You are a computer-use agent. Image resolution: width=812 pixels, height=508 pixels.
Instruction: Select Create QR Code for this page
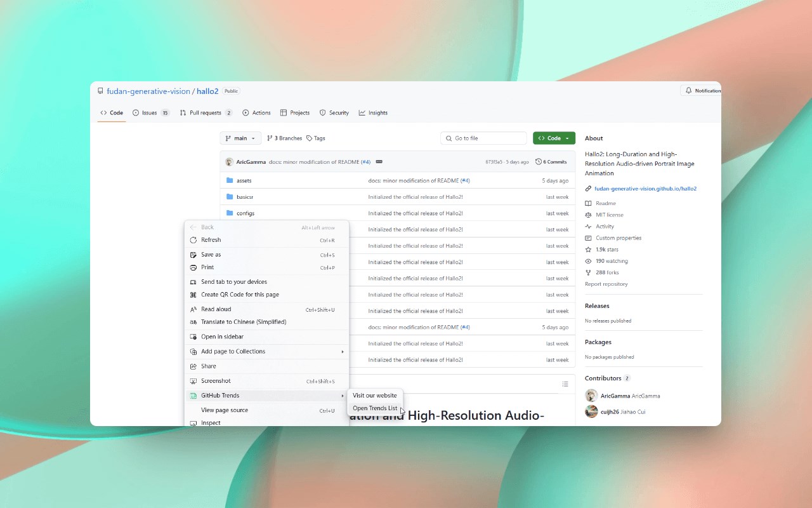pyautogui.click(x=266, y=295)
